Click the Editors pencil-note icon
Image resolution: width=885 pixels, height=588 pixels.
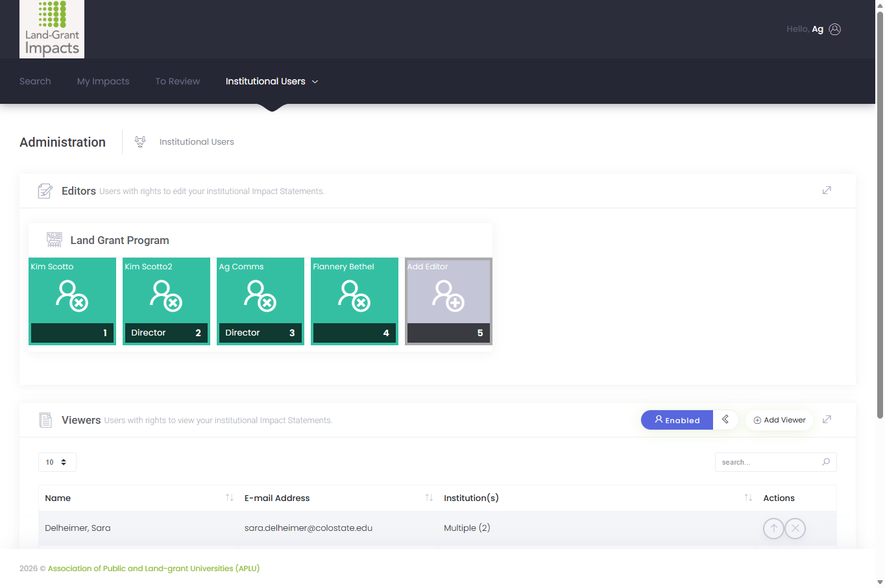45,191
